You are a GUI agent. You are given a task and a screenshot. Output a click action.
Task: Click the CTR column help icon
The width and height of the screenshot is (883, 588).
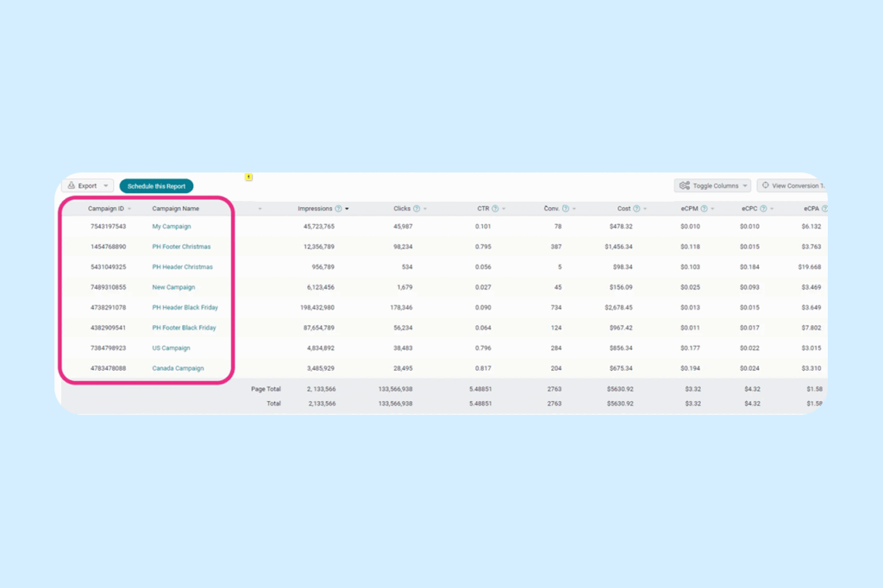(495, 209)
